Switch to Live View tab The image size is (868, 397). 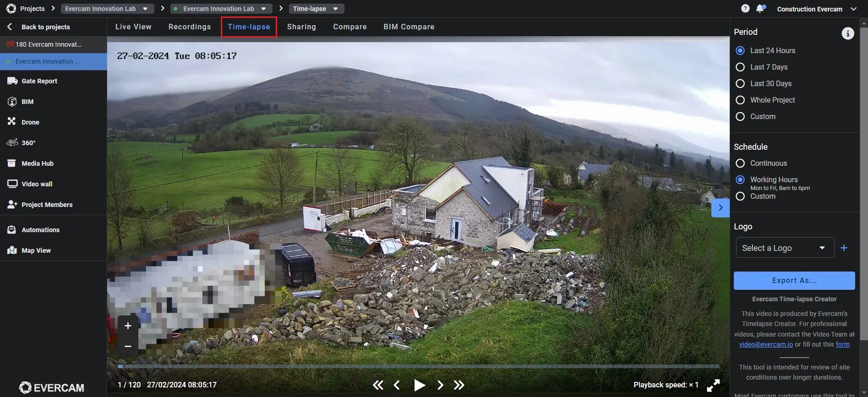133,27
